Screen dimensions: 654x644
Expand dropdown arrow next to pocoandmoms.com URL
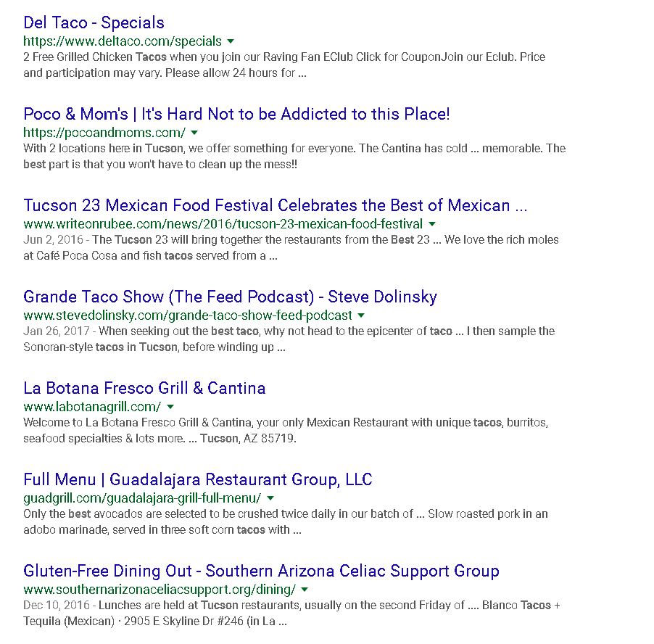194,133
